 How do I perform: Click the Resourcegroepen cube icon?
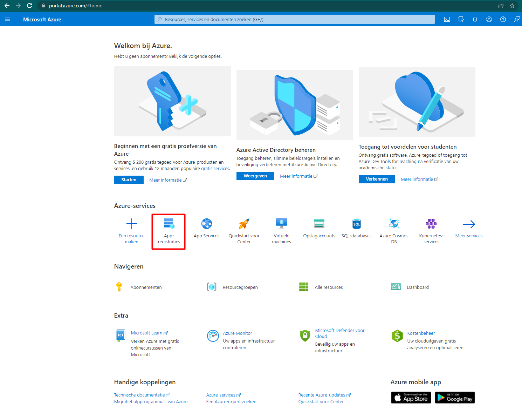coord(212,287)
